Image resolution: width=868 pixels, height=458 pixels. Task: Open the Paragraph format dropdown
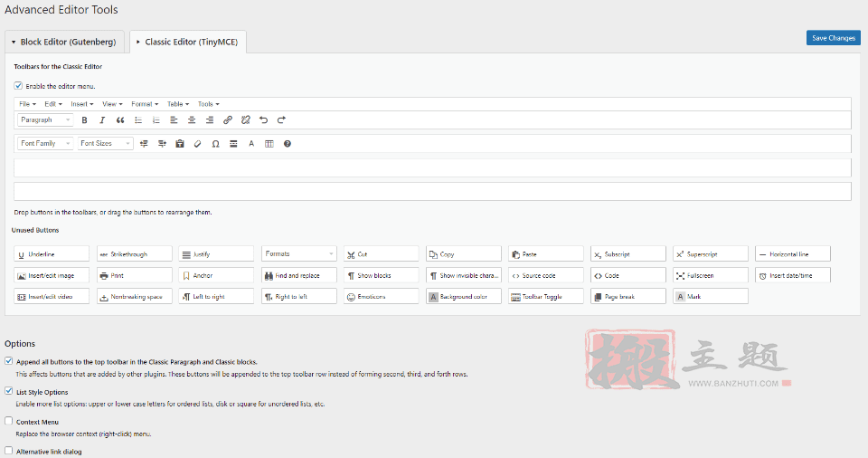point(45,119)
